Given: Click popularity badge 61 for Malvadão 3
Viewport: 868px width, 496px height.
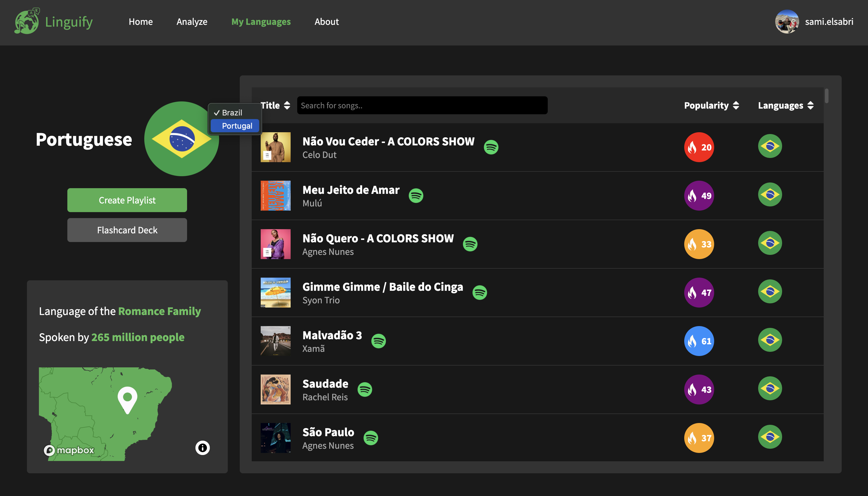Looking at the screenshot, I should tap(699, 341).
